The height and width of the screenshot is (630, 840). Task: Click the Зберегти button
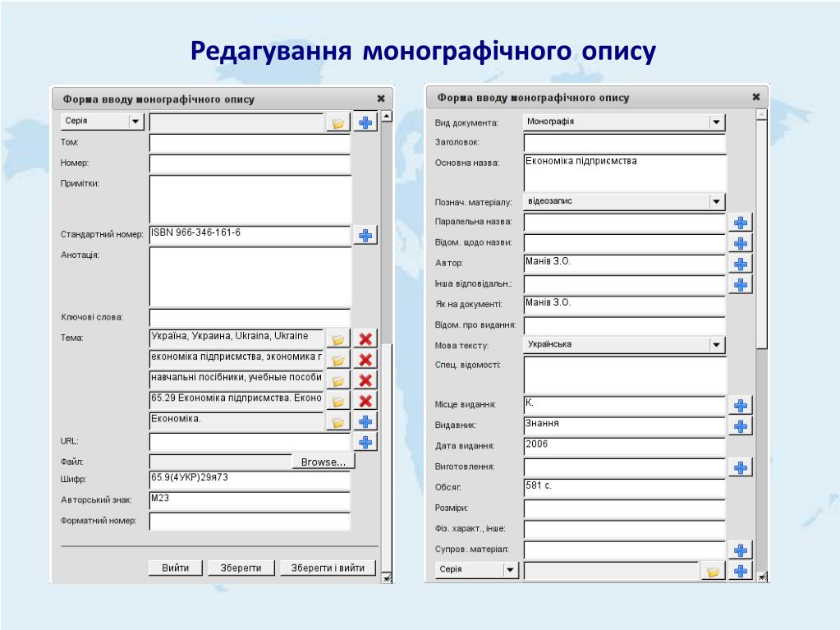pyautogui.click(x=241, y=568)
